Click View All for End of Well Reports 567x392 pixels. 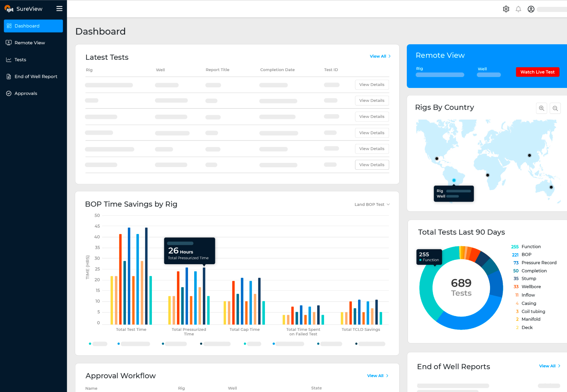(549, 366)
